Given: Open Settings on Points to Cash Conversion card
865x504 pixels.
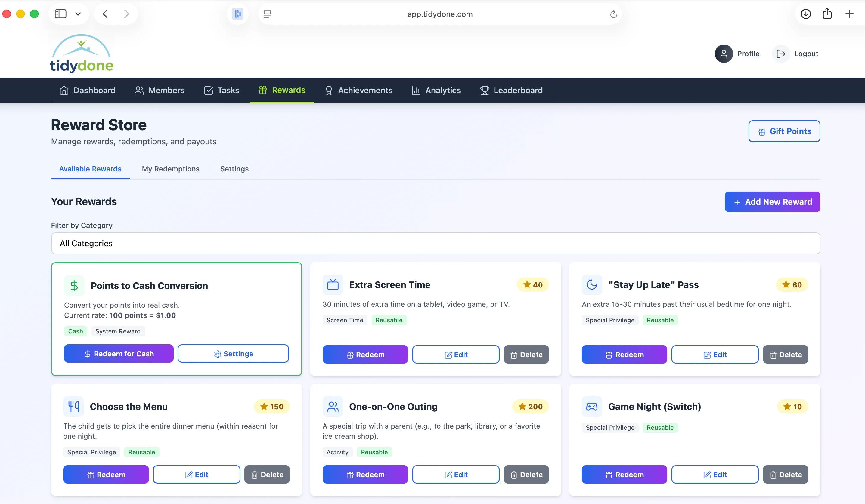Looking at the screenshot, I should [233, 354].
